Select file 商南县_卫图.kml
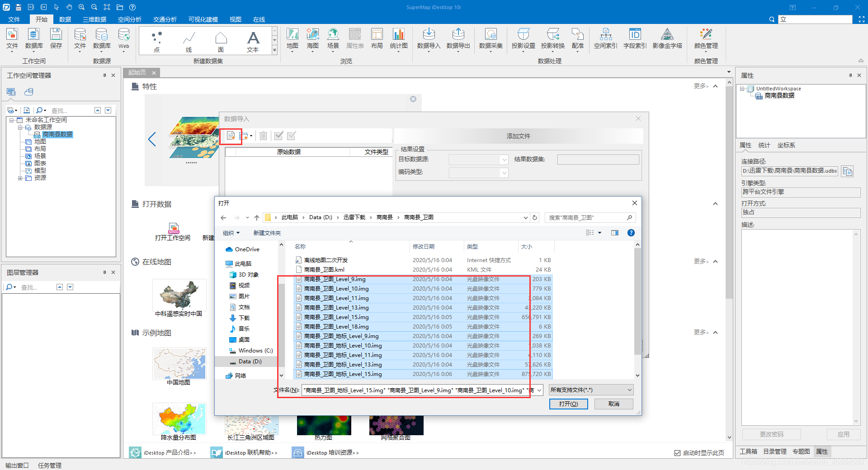868x470 pixels. (x=324, y=270)
